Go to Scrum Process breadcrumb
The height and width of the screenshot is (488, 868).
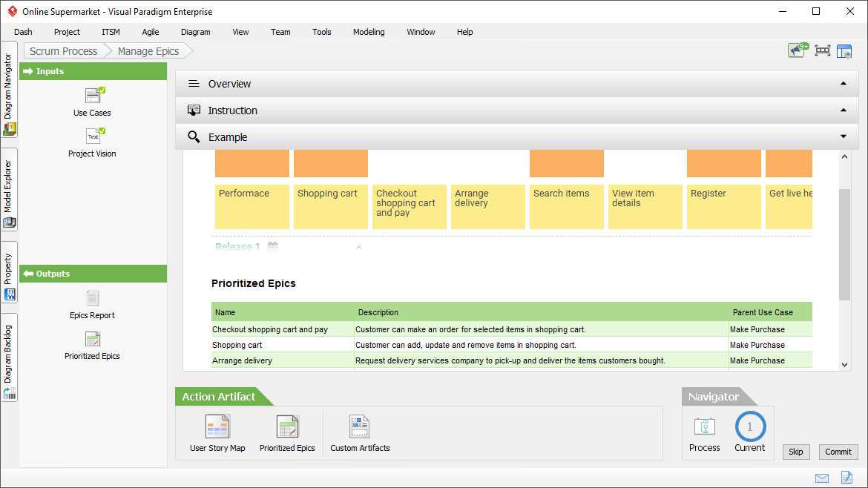63,51
